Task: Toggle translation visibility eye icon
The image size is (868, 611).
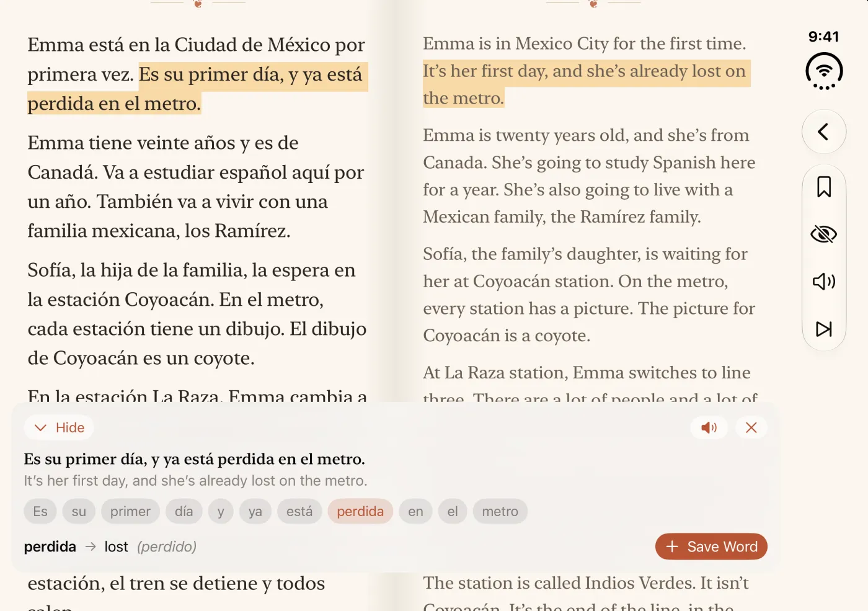Action: pos(823,234)
